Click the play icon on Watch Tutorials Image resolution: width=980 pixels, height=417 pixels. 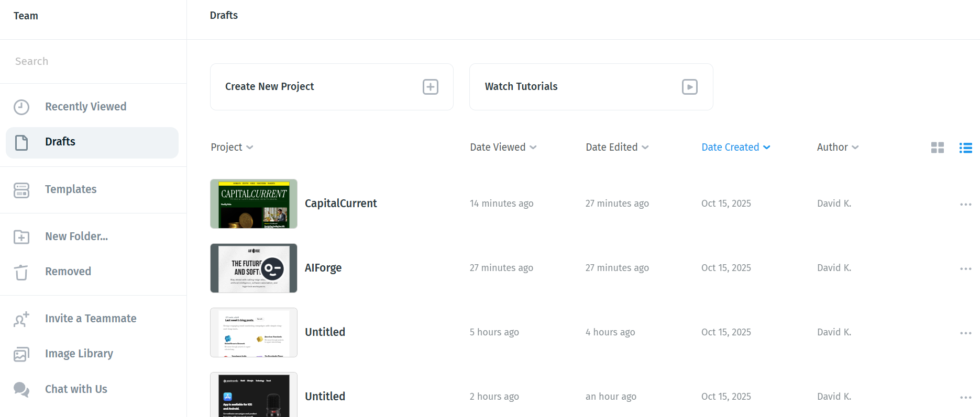(x=689, y=87)
